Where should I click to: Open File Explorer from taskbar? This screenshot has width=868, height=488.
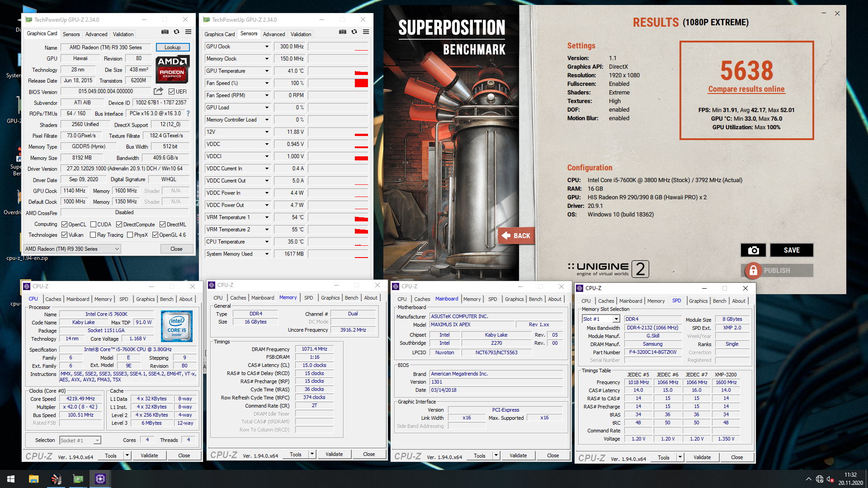33,479
